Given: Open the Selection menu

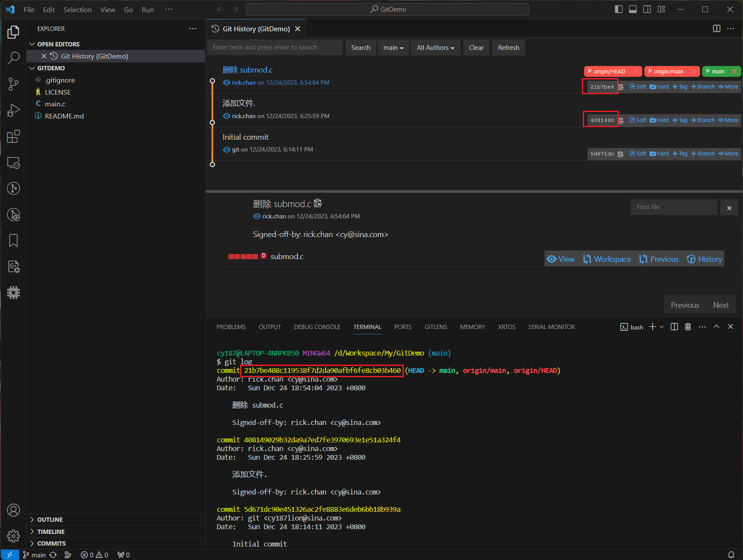Looking at the screenshot, I should click(x=77, y=10).
